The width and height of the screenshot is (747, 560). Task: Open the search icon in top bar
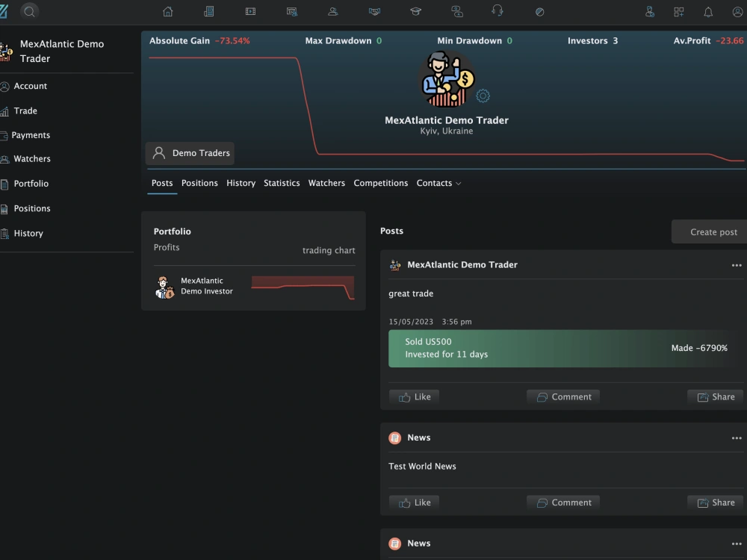pos(29,11)
